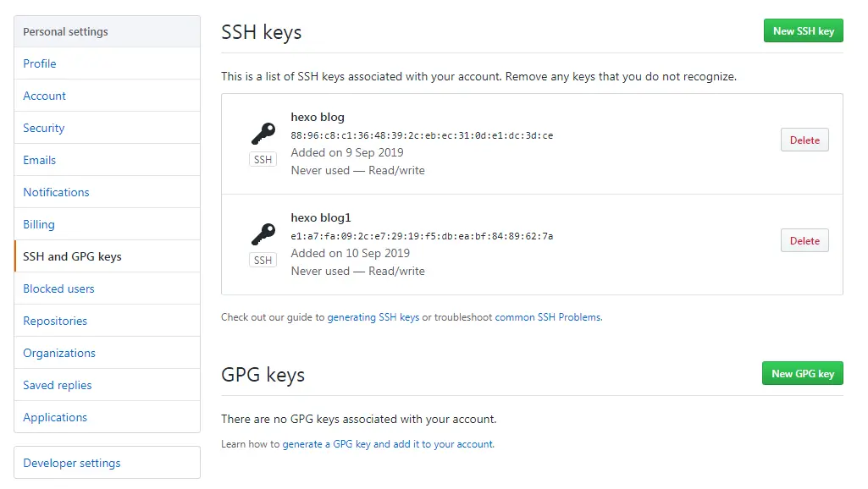Open the generating SSH keys guide link
The height and width of the screenshot is (489, 868).
(x=373, y=317)
